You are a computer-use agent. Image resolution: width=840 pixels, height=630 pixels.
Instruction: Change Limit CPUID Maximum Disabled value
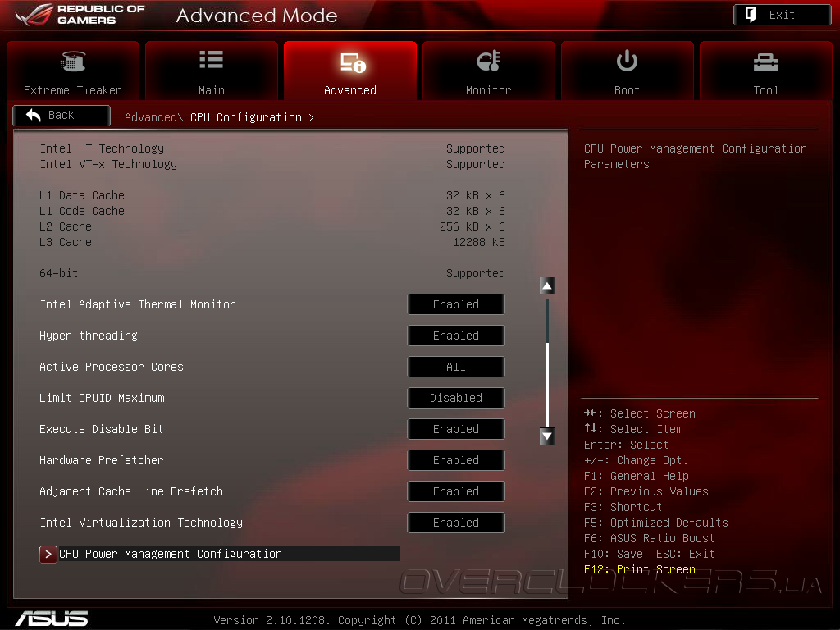456,398
